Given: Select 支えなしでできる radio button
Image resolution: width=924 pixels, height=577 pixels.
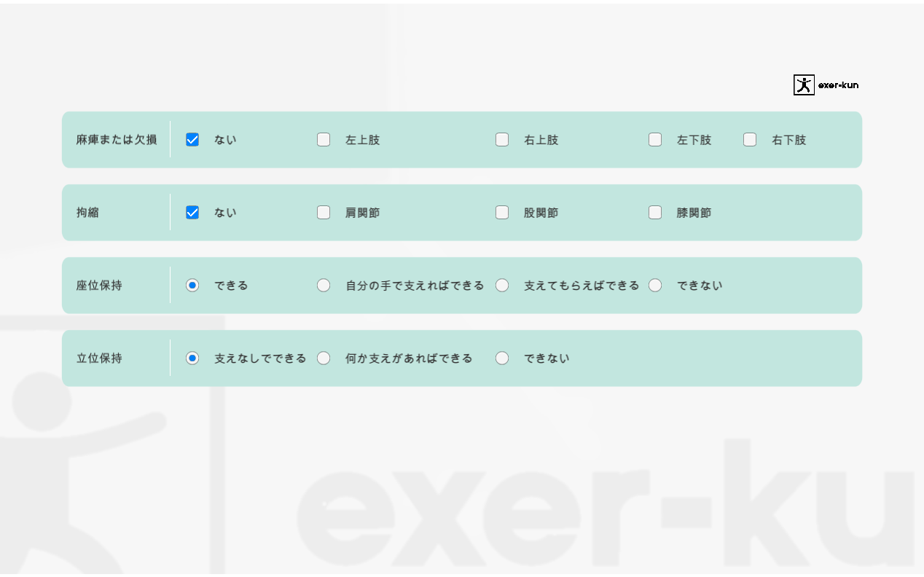Looking at the screenshot, I should click(x=192, y=358).
